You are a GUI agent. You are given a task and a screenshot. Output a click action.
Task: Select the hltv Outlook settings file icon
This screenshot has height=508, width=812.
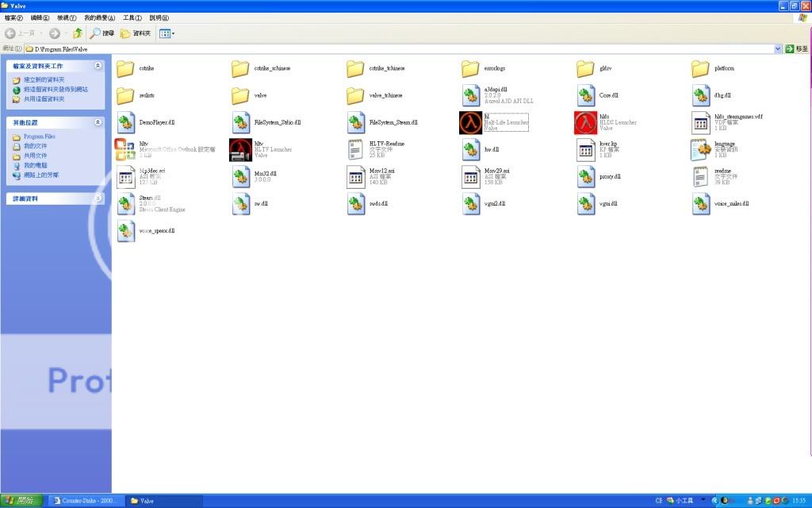(125, 149)
